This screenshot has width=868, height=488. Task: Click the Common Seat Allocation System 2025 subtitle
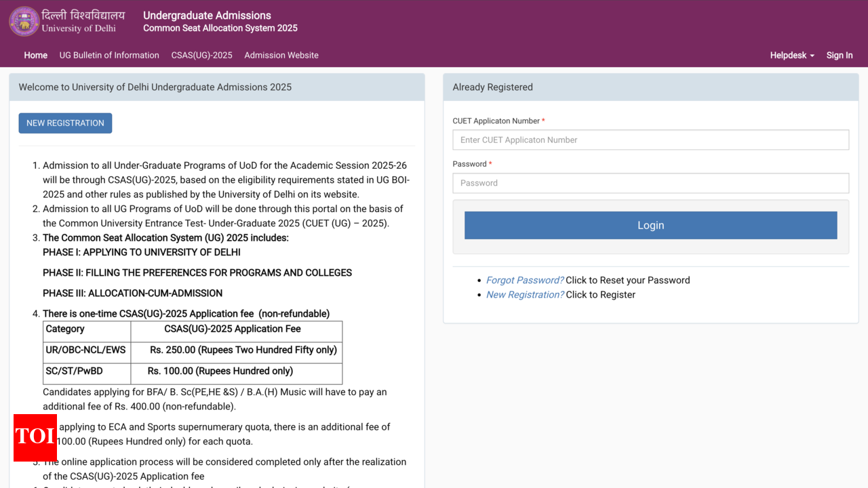pyautogui.click(x=220, y=28)
